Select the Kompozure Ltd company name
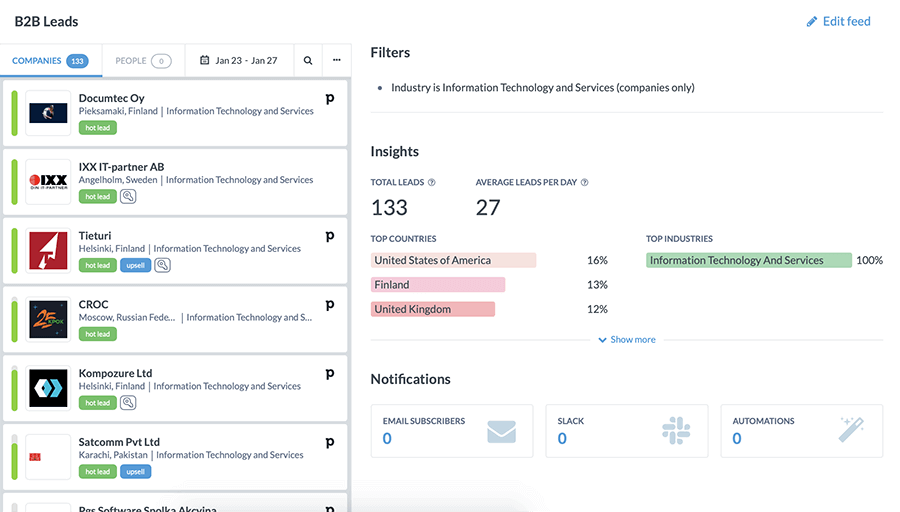The height and width of the screenshot is (512, 900). pyautogui.click(x=115, y=374)
